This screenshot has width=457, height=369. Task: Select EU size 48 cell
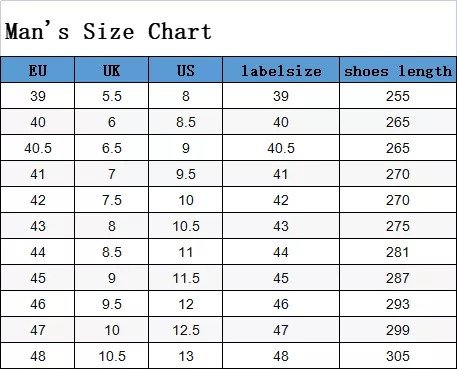(38, 356)
